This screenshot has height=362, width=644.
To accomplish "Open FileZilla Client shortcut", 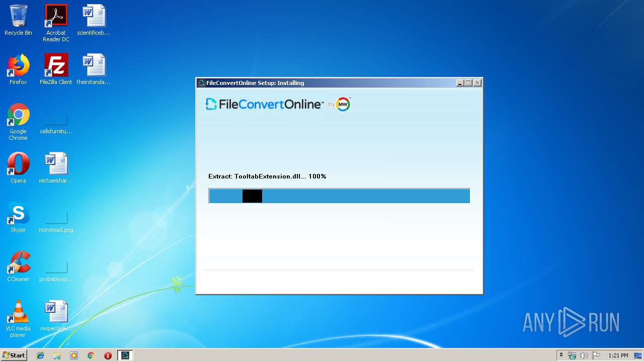I will coord(56,69).
